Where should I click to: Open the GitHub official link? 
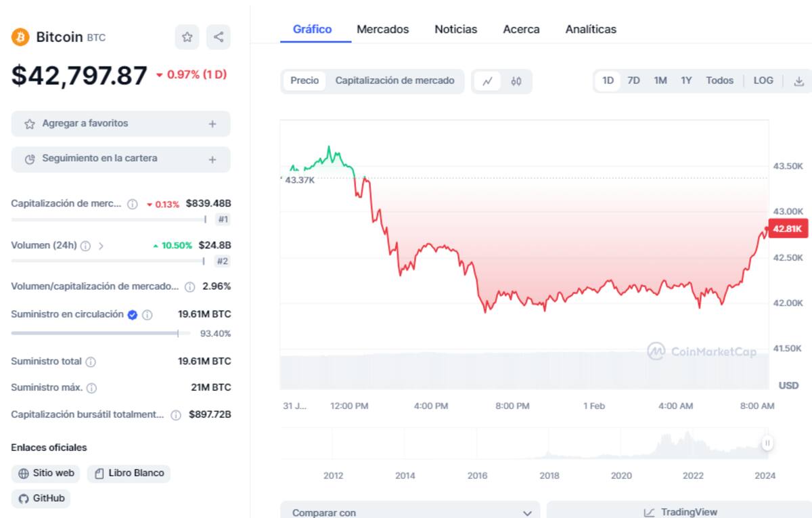[41, 498]
